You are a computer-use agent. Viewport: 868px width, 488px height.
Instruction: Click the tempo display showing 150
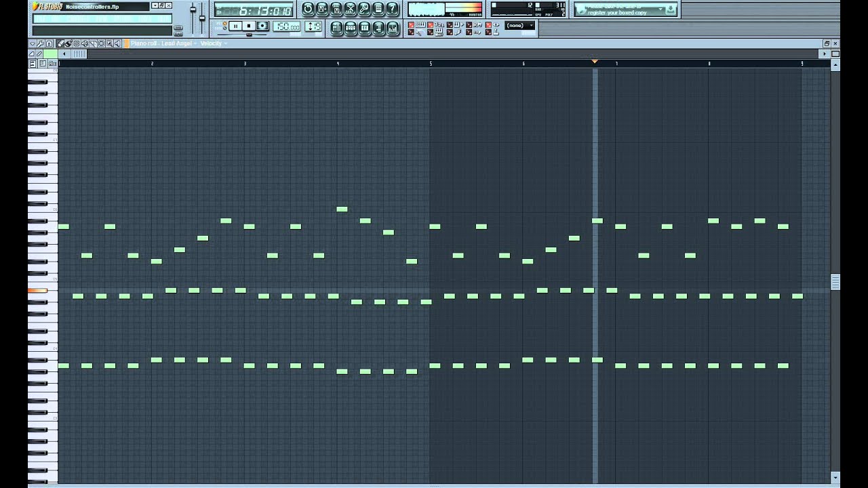pos(286,26)
